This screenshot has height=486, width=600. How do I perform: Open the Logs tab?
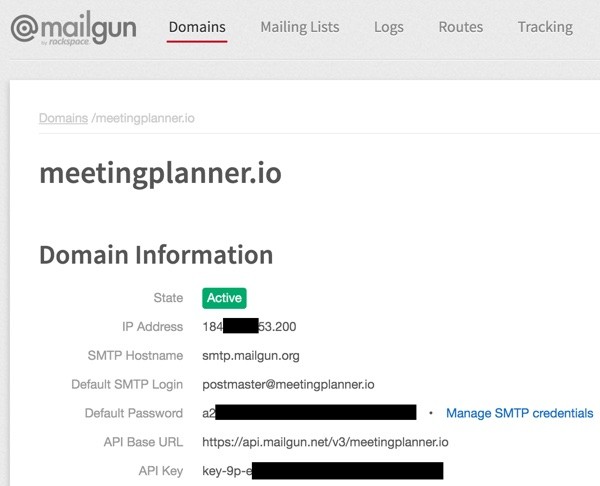(x=389, y=28)
